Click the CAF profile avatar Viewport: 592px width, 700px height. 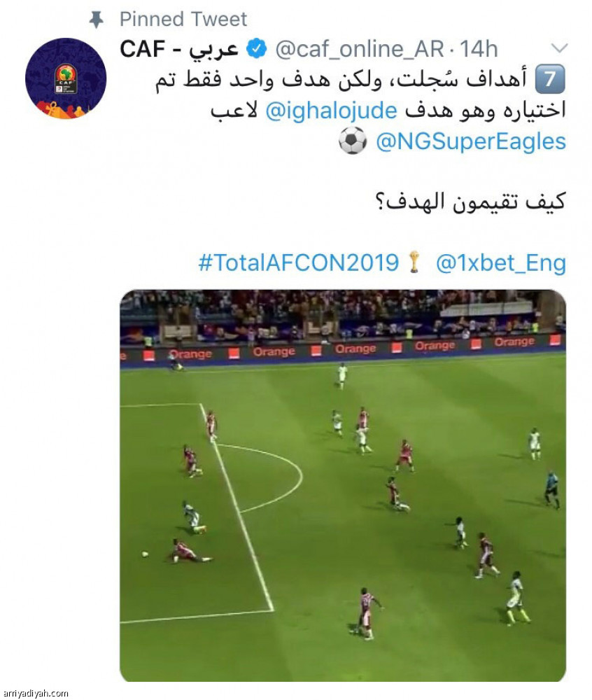pyautogui.click(x=66, y=78)
